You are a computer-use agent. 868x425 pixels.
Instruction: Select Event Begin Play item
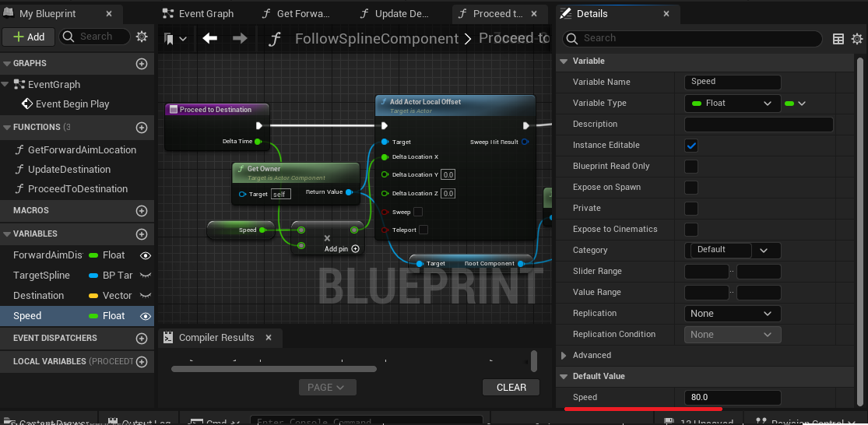[x=72, y=104]
